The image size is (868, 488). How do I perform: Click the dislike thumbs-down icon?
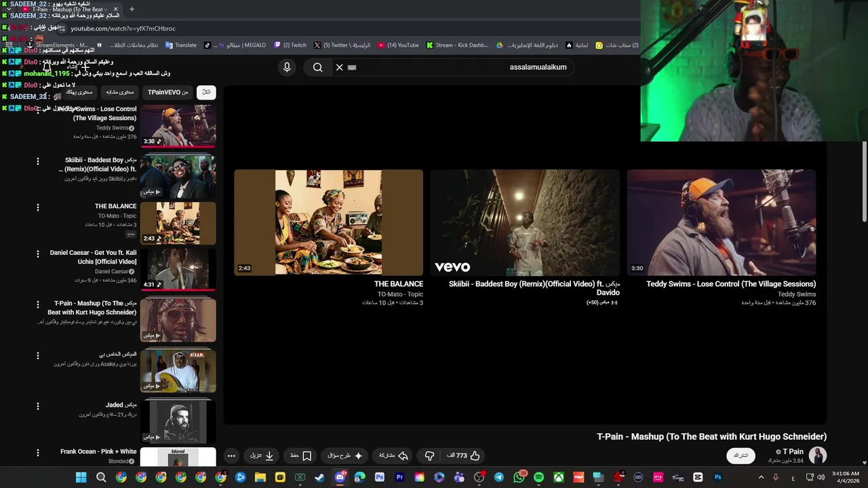pyautogui.click(x=429, y=455)
